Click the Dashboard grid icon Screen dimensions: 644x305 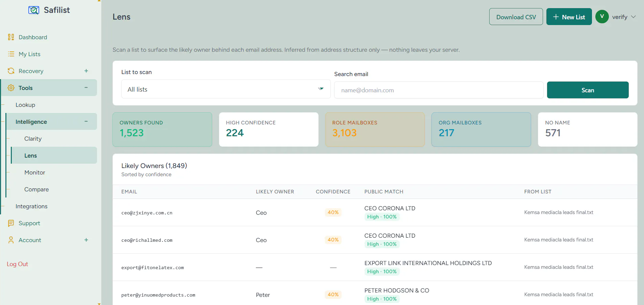coord(11,37)
